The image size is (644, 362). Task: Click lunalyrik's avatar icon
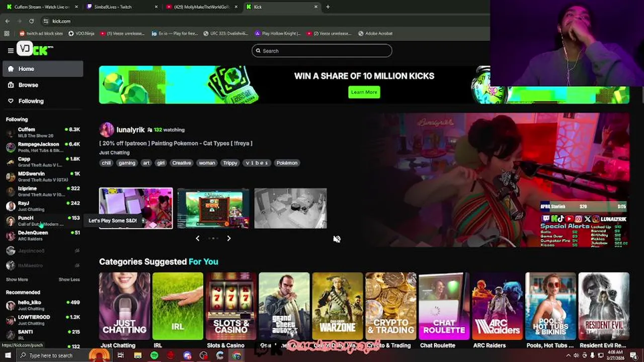point(106,130)
